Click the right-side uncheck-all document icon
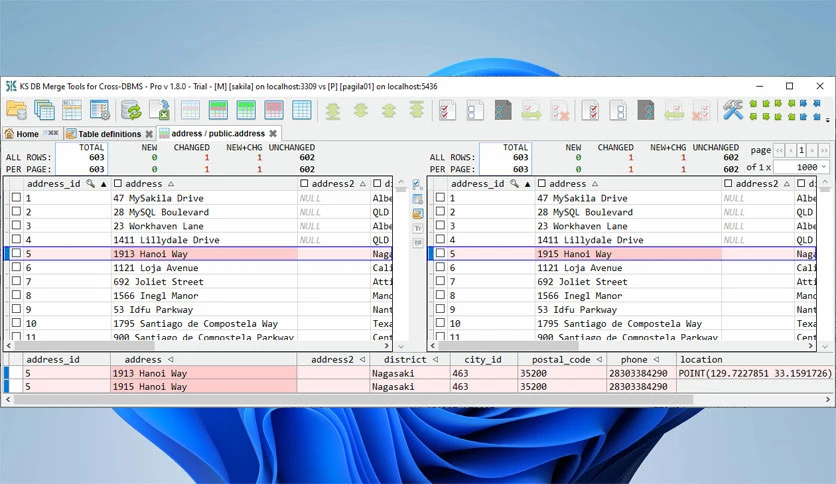This screenshot has height=484, width=836. pos(618,110)
